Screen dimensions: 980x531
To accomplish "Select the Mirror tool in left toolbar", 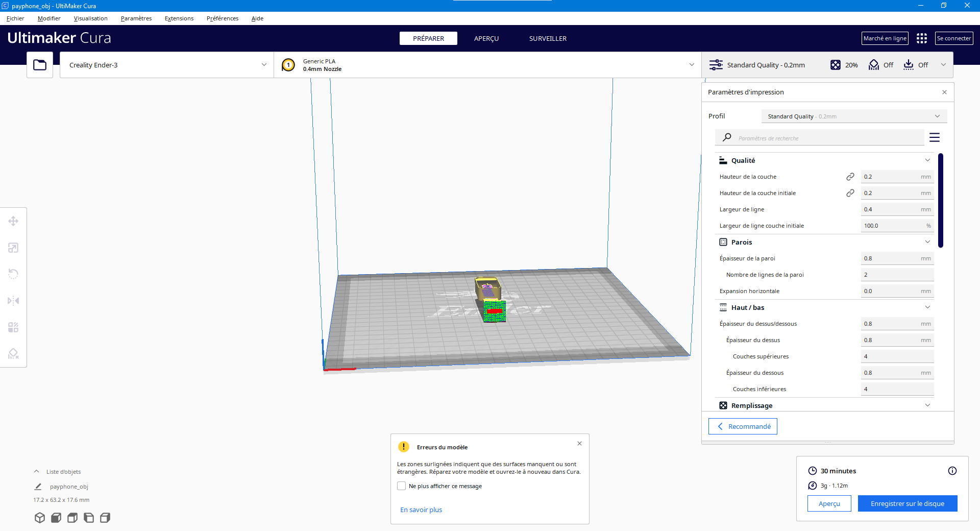I will coord(13,301).
